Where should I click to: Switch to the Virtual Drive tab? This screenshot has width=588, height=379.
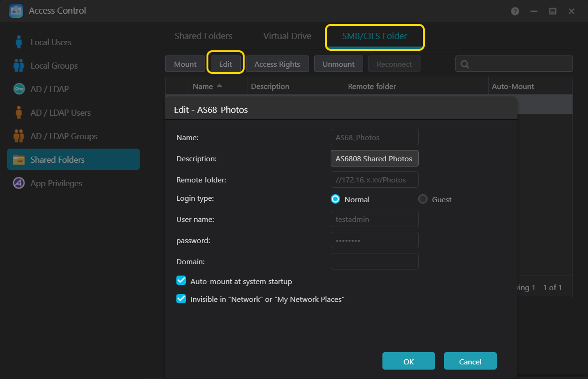pyautogui.click(x=287, y=36)
